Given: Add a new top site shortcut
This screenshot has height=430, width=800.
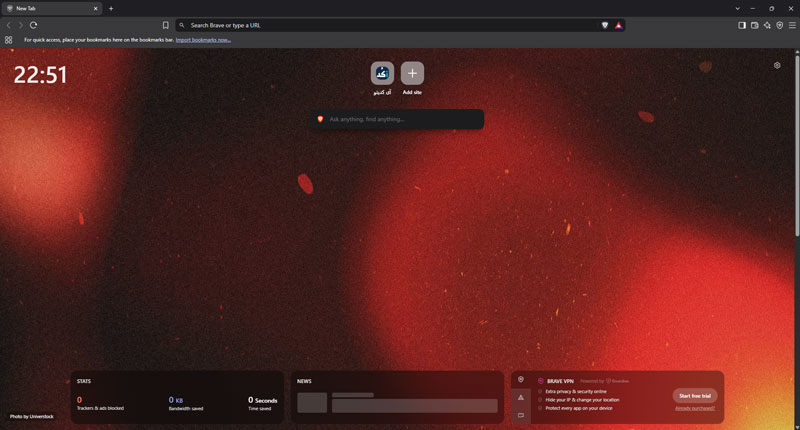Looking at the screenshot, I should click(x=412, y=78).
